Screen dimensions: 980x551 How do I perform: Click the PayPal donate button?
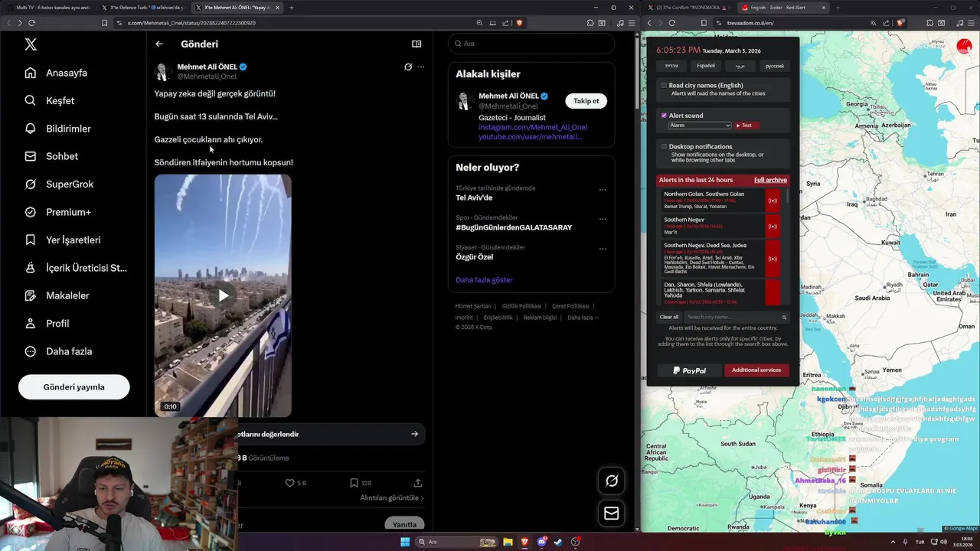tap(690, 370)
